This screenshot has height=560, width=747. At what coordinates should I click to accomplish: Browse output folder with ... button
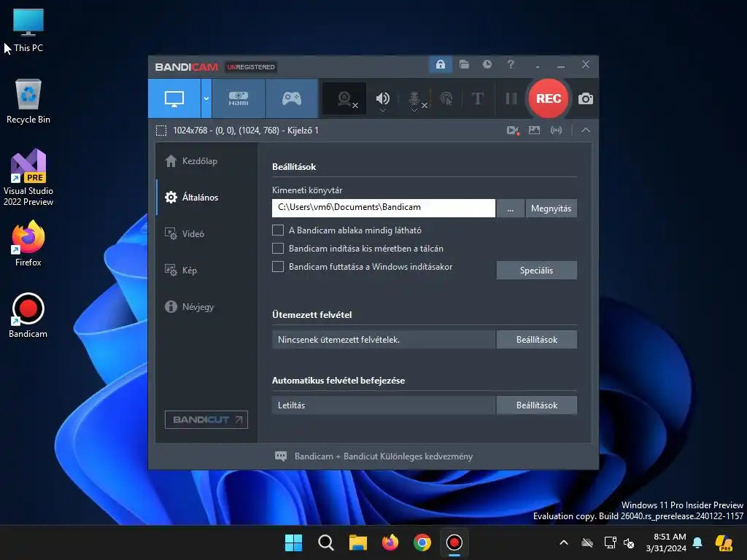point(510,208)
